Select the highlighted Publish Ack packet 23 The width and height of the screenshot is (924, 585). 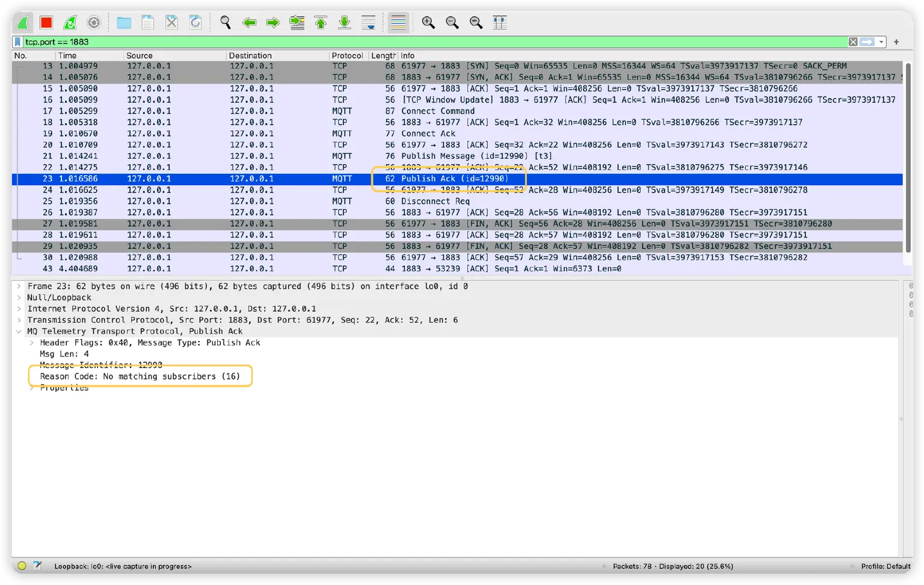pyautogui.click(x=241, y=179)
